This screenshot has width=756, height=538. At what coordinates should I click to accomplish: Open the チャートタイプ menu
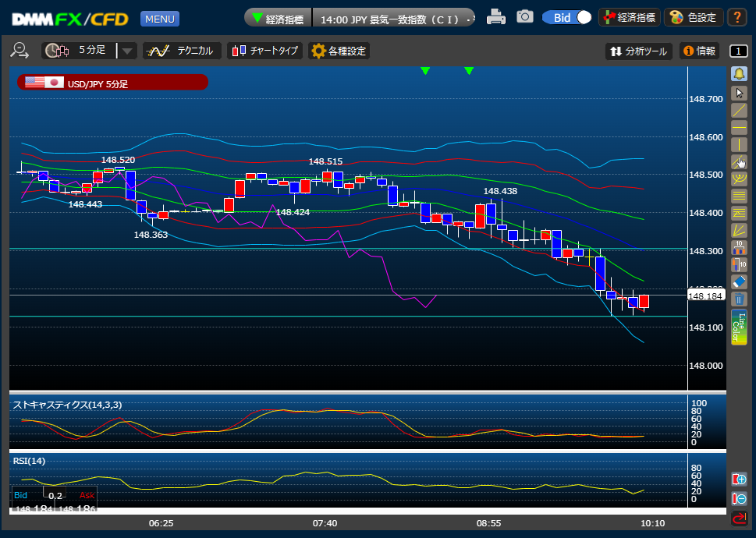click(264, 51)
